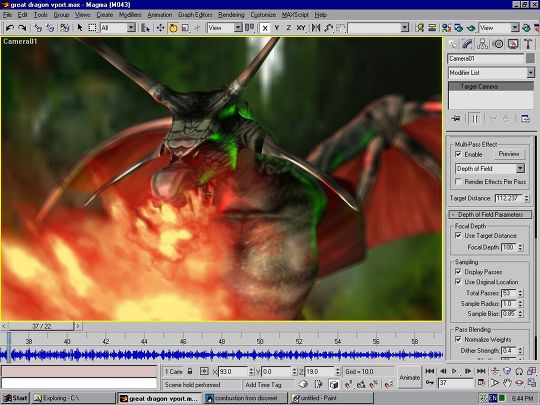Viewport: 540px width, 405px height.
Task: Toggle Show End Result button
Action: point(474,119)
